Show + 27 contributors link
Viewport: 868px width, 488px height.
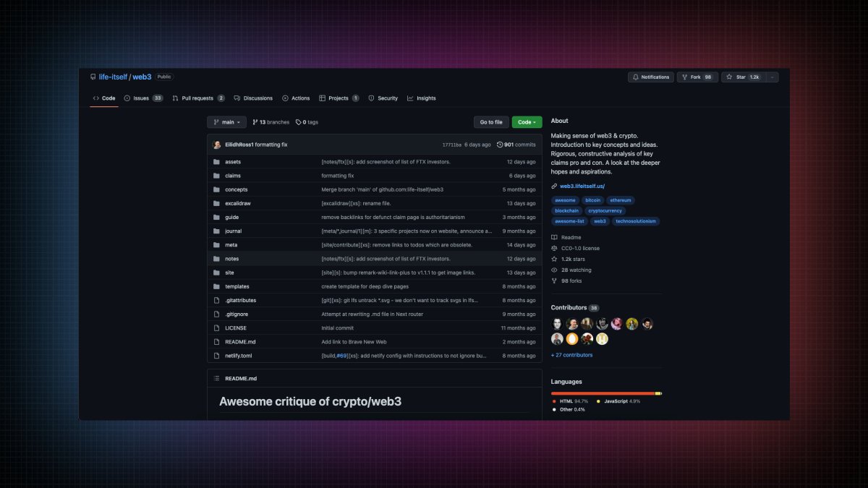click(x=571, y=355)
